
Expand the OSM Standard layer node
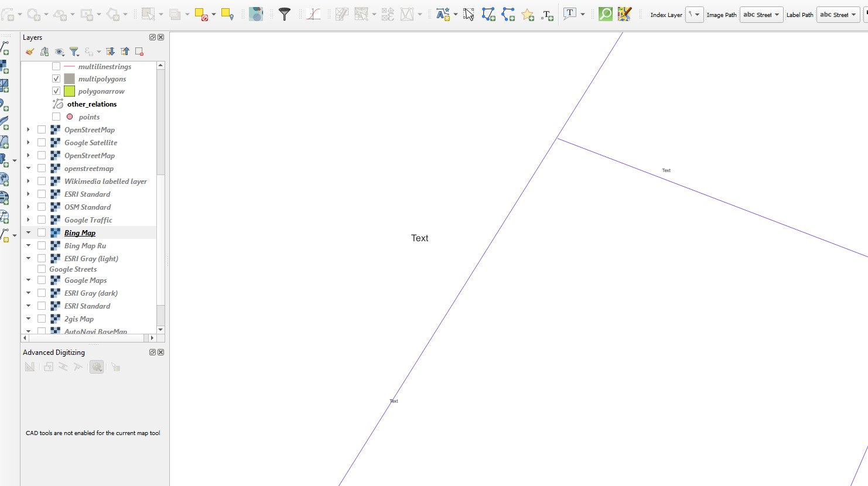pos(28,207)
